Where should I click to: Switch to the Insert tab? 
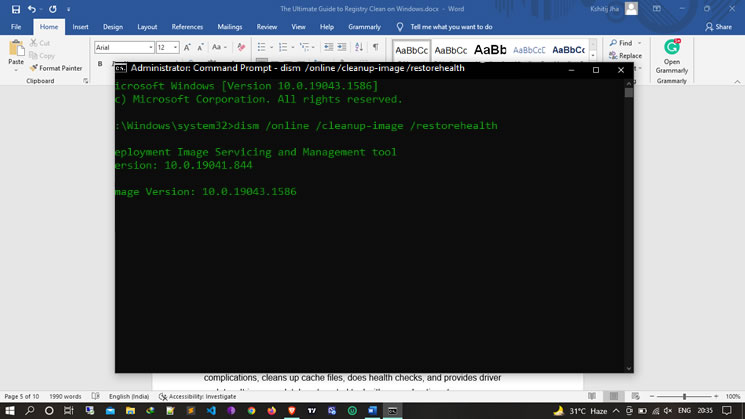[x=80, y=27]
